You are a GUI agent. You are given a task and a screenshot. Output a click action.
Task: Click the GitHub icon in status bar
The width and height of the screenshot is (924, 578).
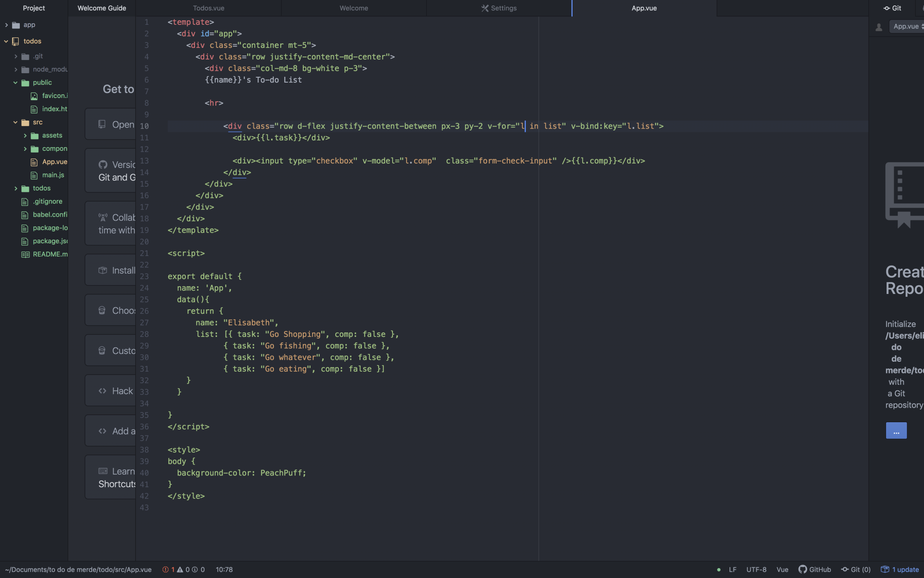803,569
